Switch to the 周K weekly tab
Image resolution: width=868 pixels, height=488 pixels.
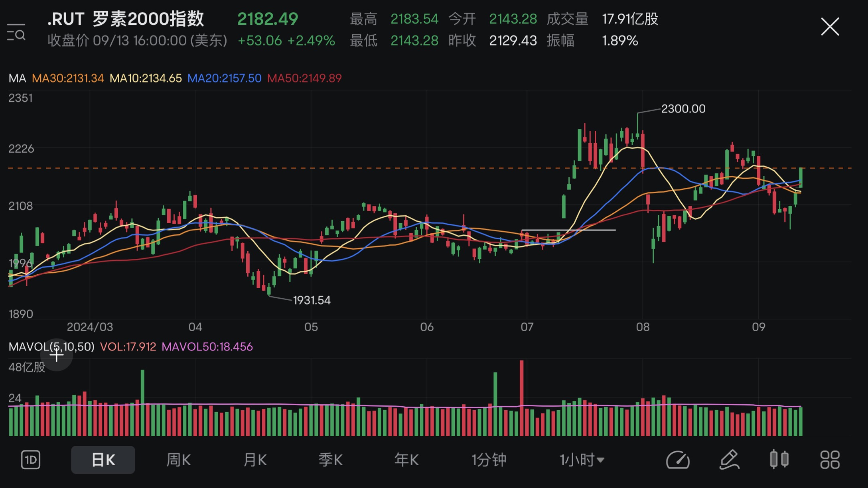(x=178, y=460)
